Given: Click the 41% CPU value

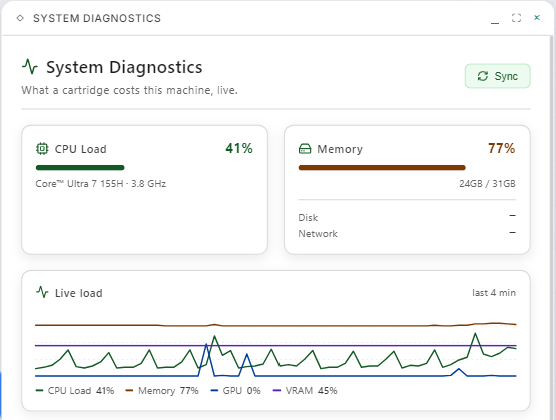Looking at the screenshot, I should 239,148.
